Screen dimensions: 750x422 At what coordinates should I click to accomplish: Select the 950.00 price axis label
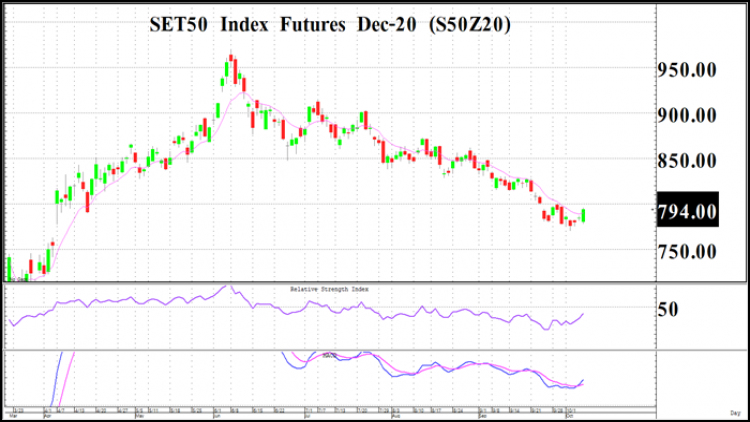[x=687, y=70]
